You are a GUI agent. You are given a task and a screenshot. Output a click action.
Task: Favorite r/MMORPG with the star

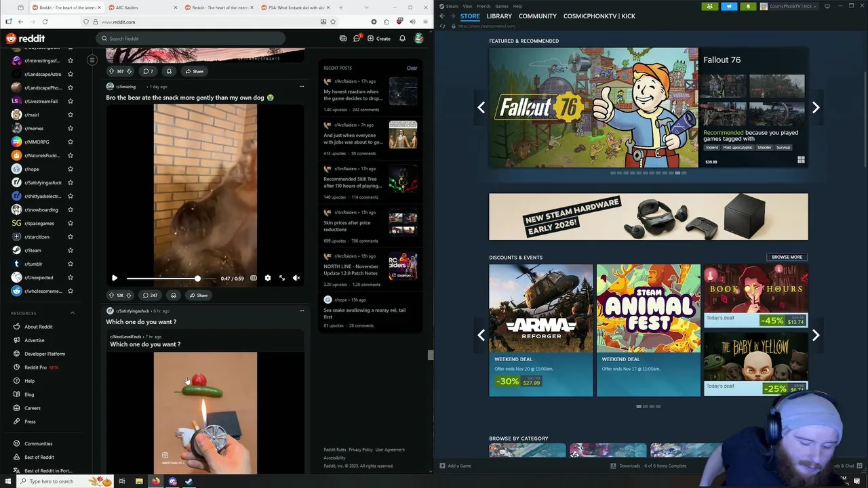71,142
